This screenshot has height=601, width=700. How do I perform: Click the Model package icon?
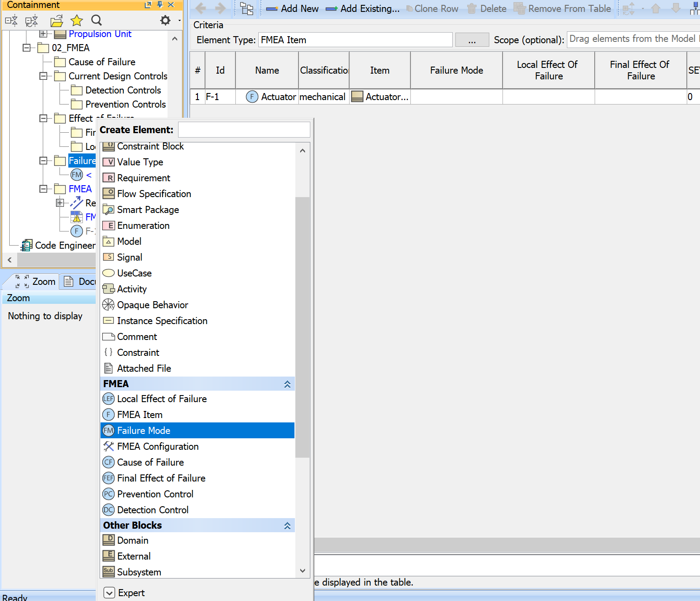[x=108, y=241]
